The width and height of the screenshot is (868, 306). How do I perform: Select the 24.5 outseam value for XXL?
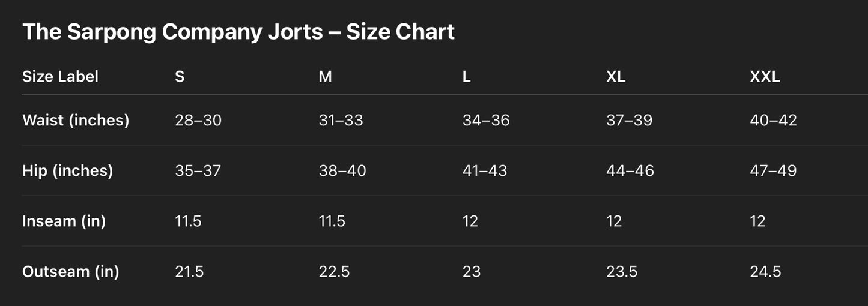pyautogui.click(x=765, y=271)
